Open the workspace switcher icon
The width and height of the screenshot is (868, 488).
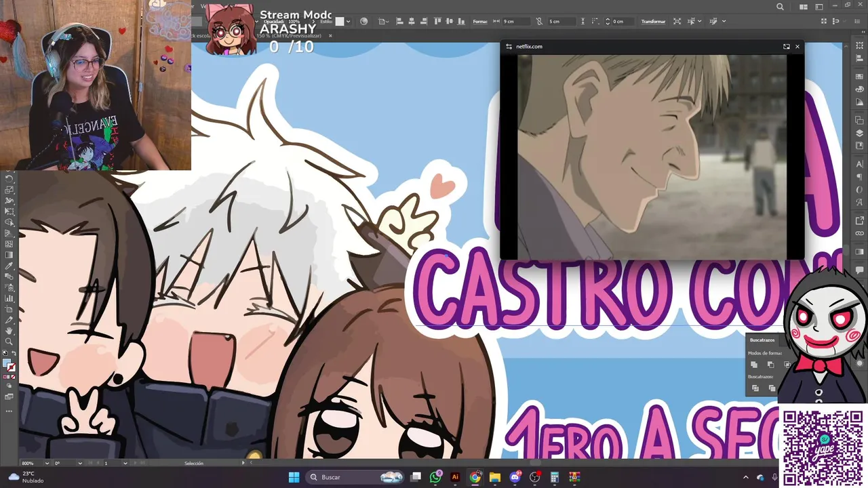point(821,7)
